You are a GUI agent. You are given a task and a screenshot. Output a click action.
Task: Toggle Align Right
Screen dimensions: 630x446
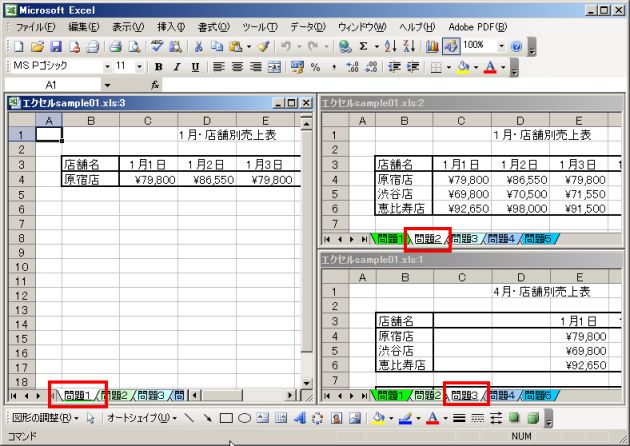pyautogui.click(x=256, y=67)
